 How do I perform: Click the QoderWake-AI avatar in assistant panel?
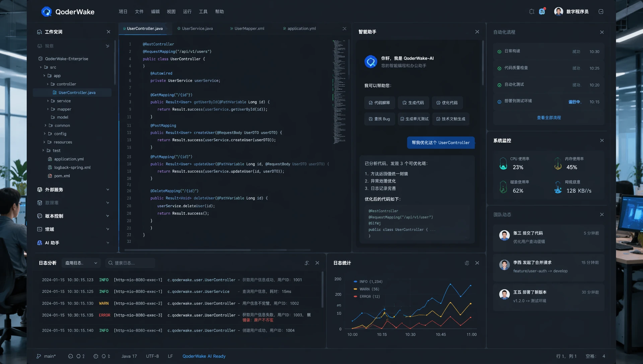371,62
